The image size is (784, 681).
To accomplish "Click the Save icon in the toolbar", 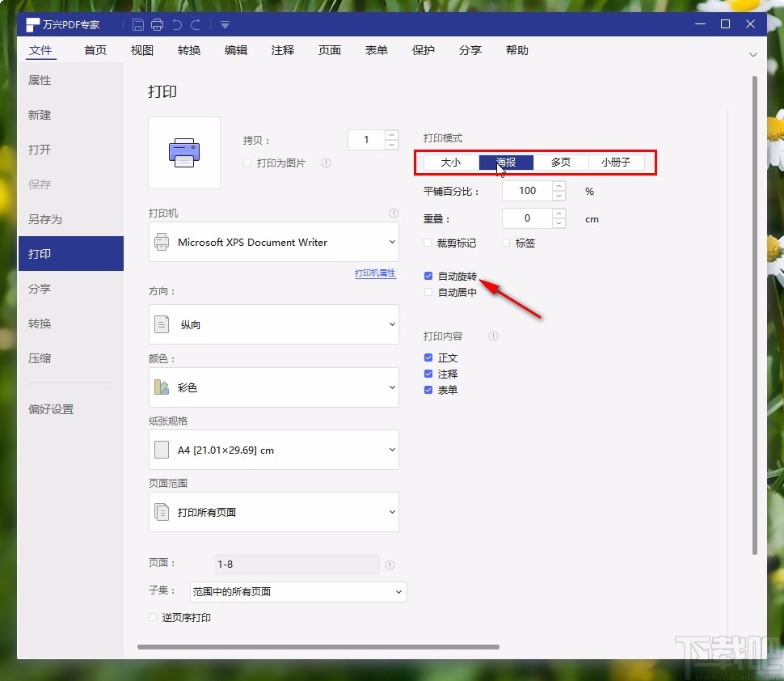I will [x=138, y=24].
